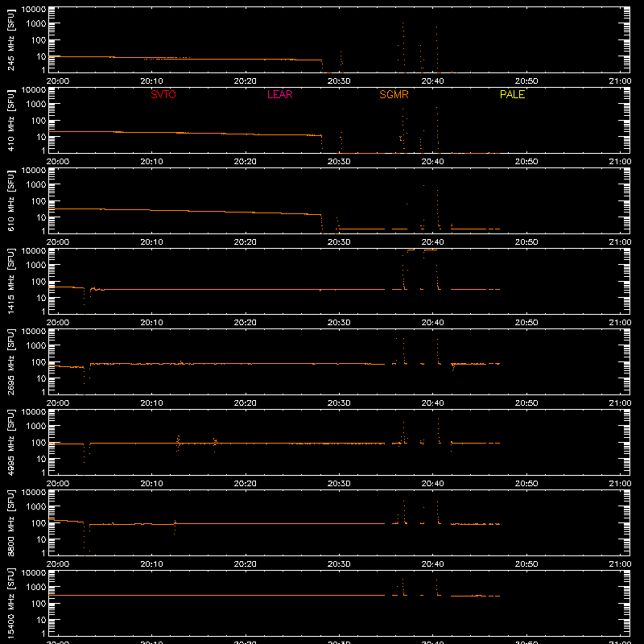Click 20:40 below the 410 MHz plot
The width and height of the screenshot is (644, 644).
coord(432,162)
